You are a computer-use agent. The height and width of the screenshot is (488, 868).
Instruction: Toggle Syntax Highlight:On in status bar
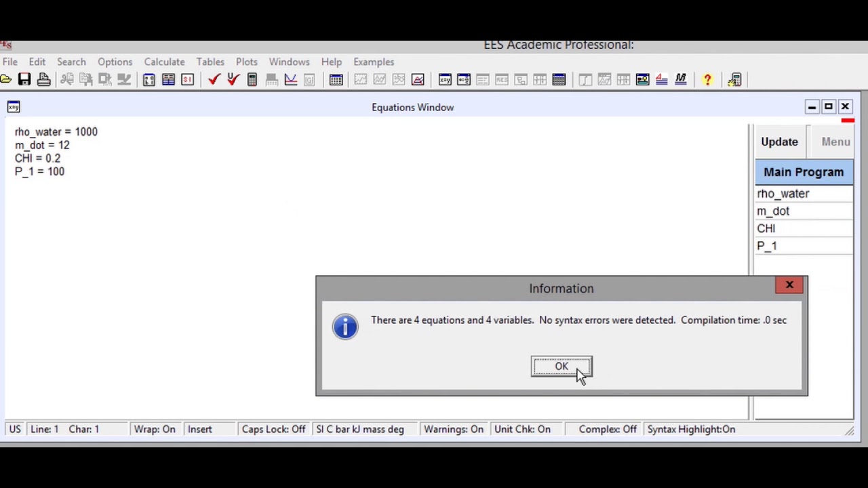[x=691, y=429]
